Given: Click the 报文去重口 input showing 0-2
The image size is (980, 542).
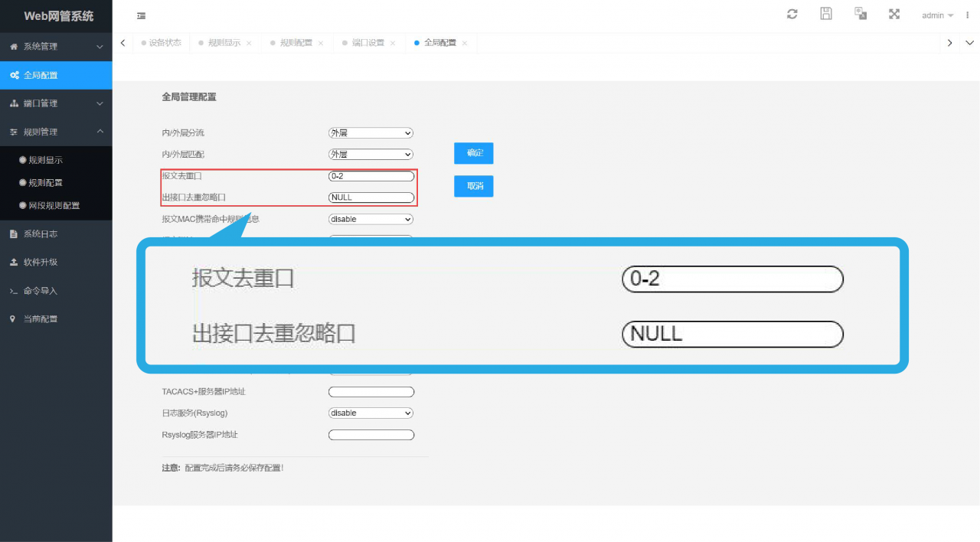Looking at the screenshot, I should click(x=371, y=176).
